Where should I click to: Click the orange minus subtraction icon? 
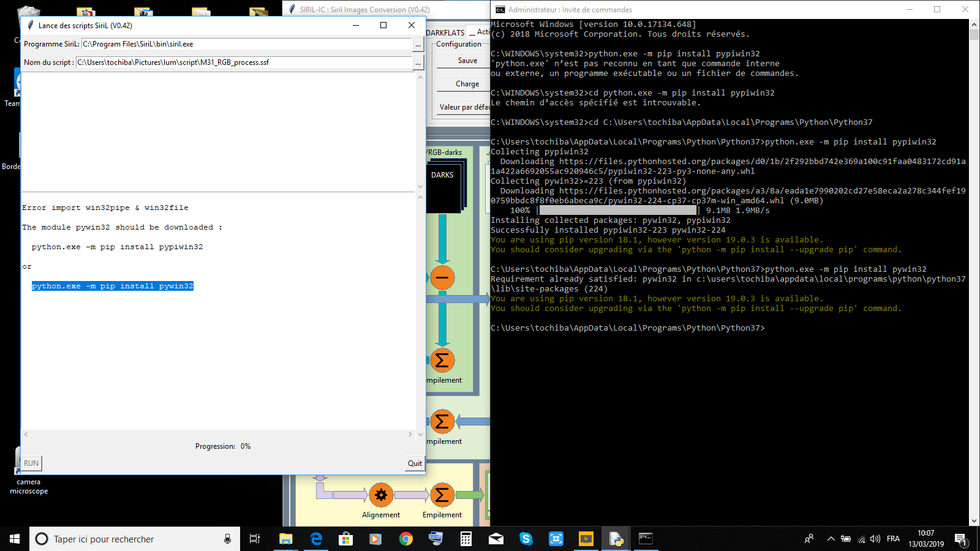(442, 277)
